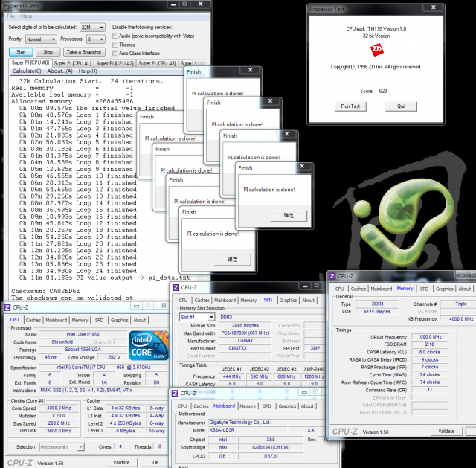Click the CPU-Z Z icon in Memory window title
Screen dimensions: 476x468
pos(332,276)
